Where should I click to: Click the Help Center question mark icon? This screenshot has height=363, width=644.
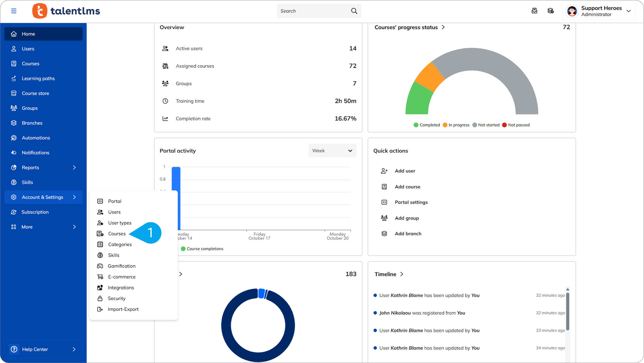tap(14, 349)
